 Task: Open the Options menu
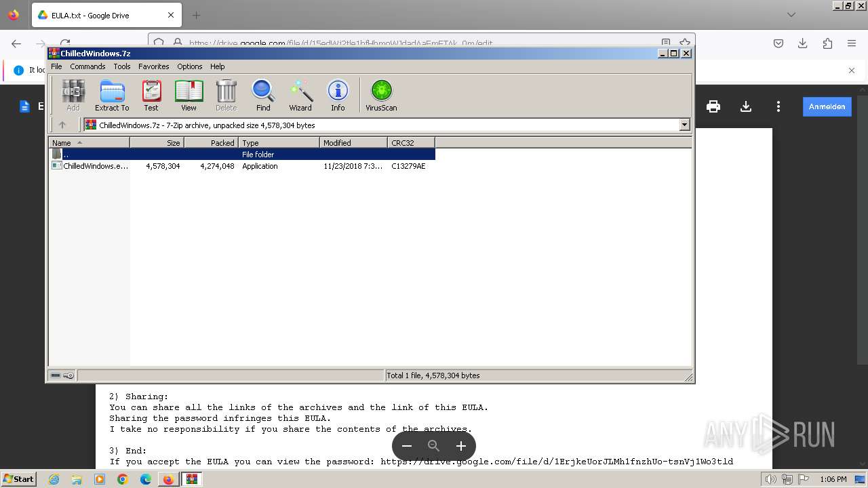tap(190, 66)
